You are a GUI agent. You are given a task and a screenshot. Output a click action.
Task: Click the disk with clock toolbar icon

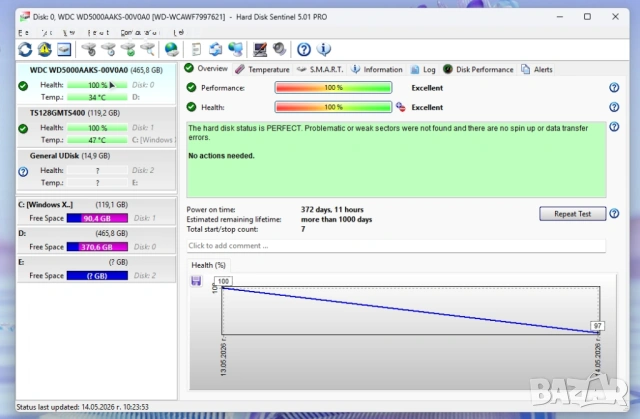tap(109, 49)
